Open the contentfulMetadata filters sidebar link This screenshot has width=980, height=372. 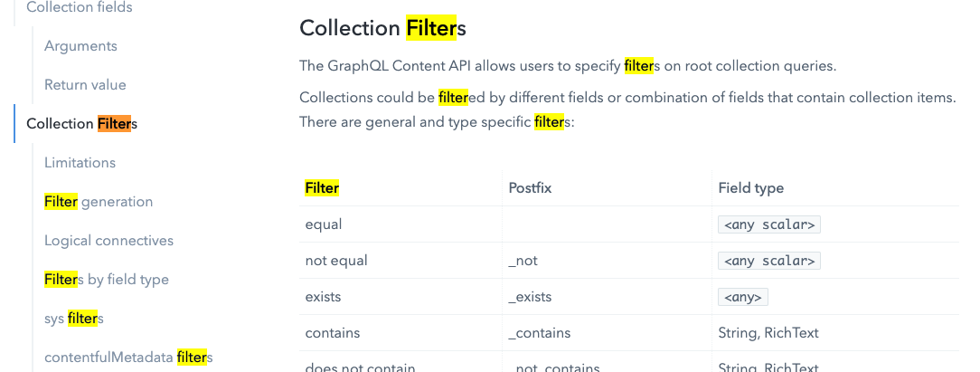pyautogui.click(x=128, y=358)
